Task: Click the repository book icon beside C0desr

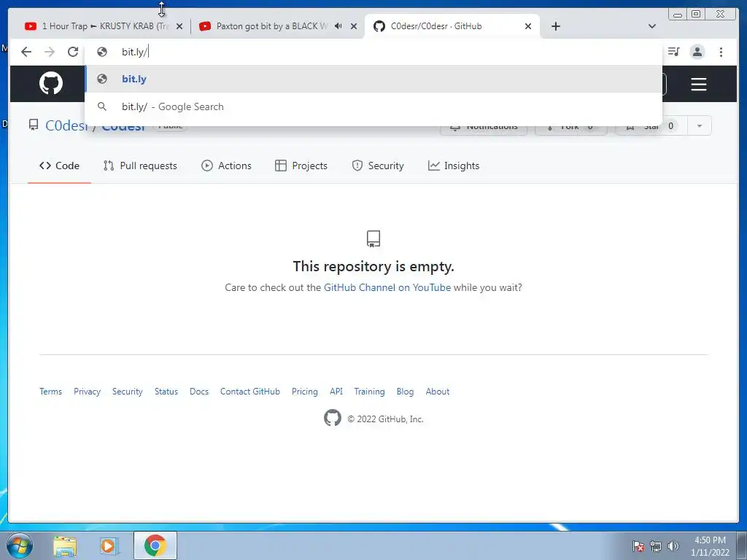Action: pos(34,125)
